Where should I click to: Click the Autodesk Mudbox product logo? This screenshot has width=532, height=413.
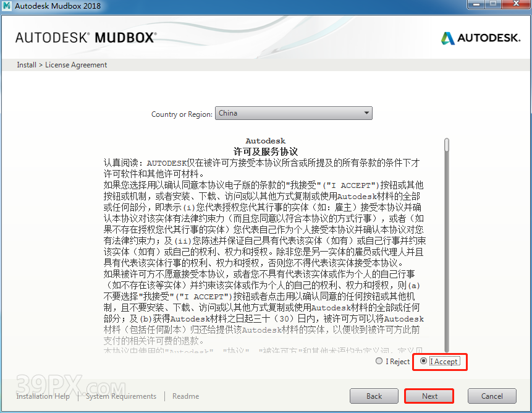click(85, 38)
